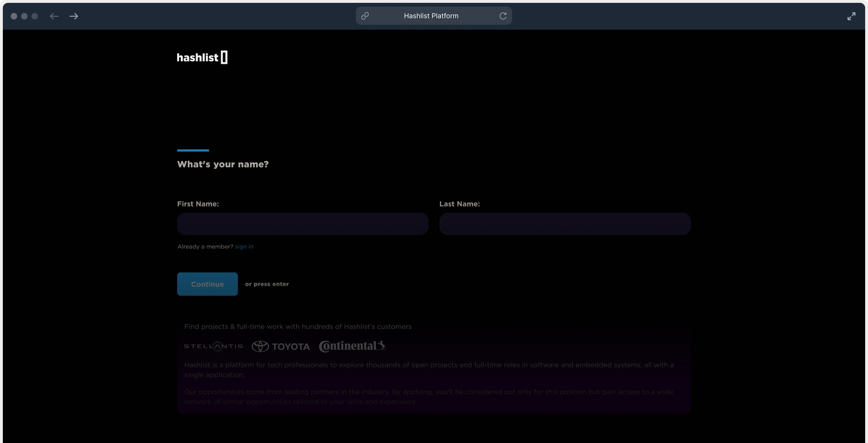The image size is (868, 443).
Task: Click the second gray window control dot
Action: pos(24,16)
